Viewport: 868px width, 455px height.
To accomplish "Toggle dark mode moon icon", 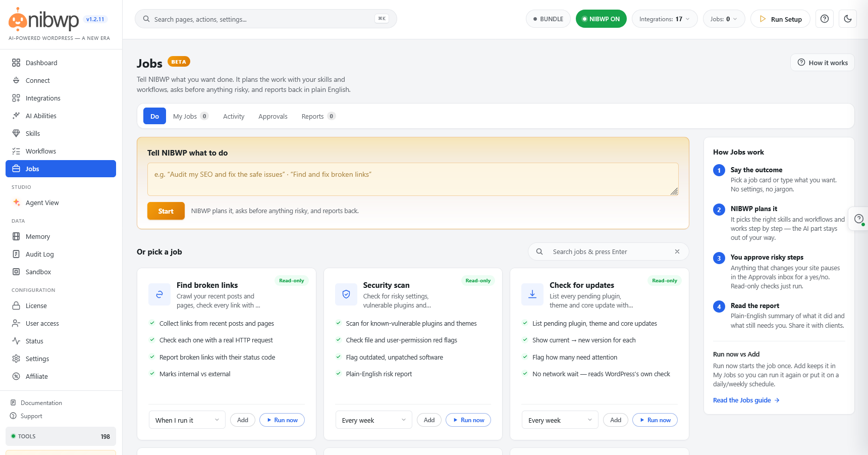I will tap(848, 19).
